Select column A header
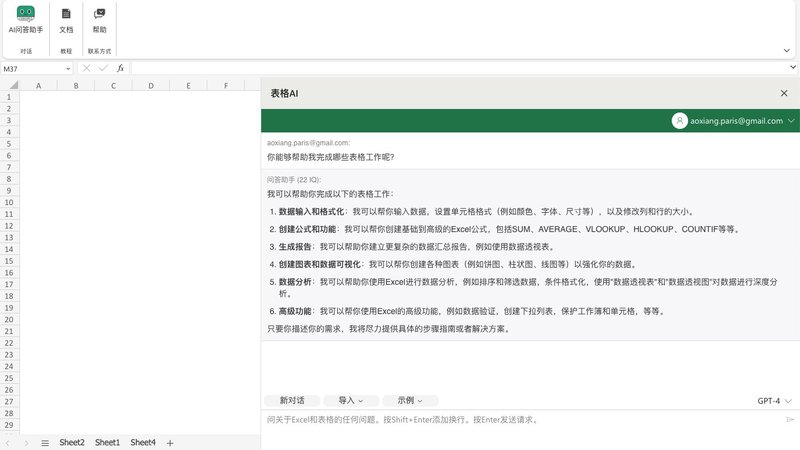This screenshot has height=450, width=800. tap(38, 86)
